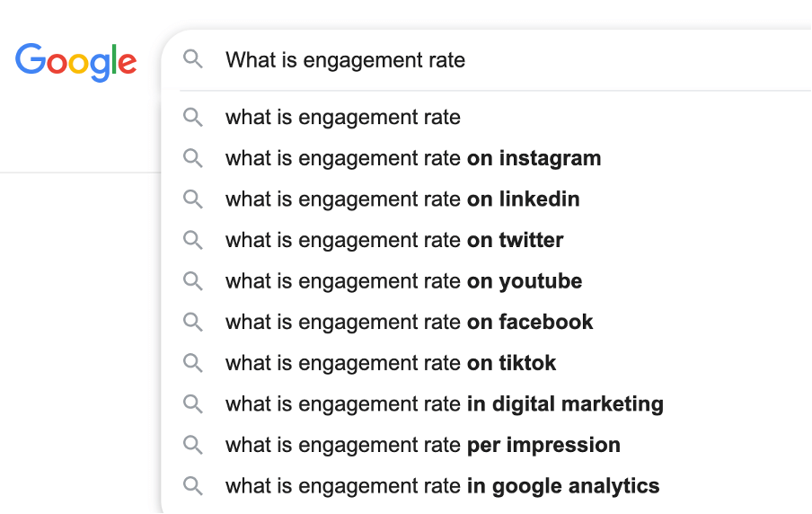Pick the "on tiktok" suggestion

pyautogui.click(x=391, y=363)
